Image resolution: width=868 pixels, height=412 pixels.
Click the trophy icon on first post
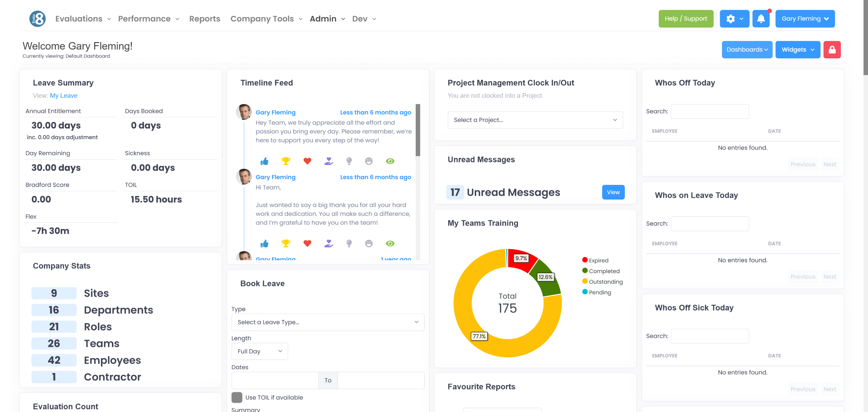coord(286,161)
